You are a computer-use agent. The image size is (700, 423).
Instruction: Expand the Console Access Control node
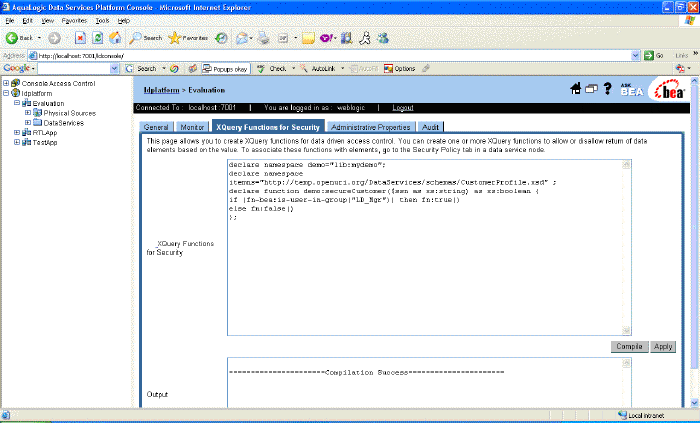tap(6, 83)
